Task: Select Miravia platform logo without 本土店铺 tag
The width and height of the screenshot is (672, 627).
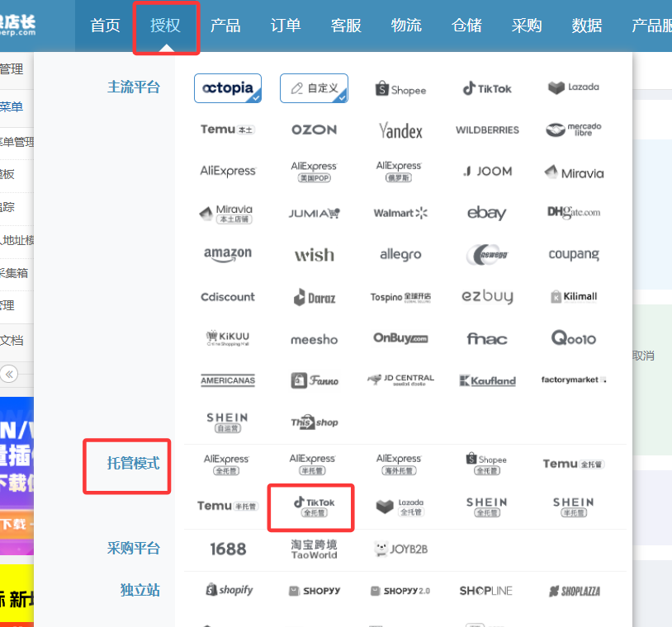Action: coord(574,172)
